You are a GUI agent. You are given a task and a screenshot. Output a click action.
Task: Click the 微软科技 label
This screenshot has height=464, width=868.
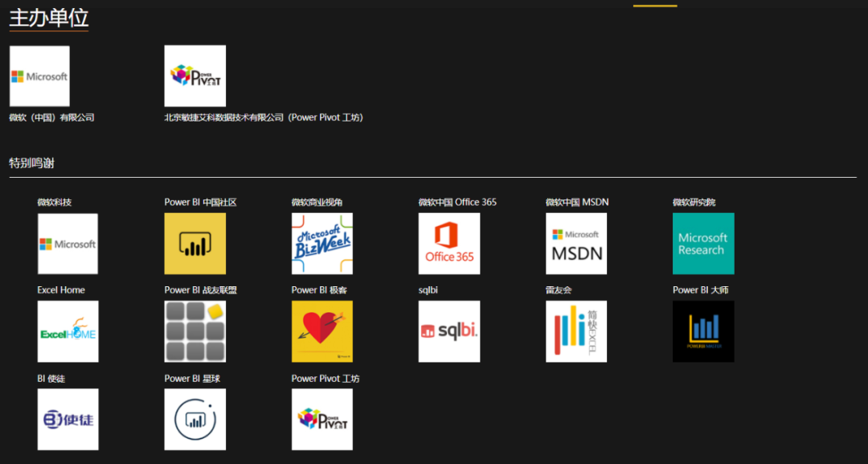[55, 202]
